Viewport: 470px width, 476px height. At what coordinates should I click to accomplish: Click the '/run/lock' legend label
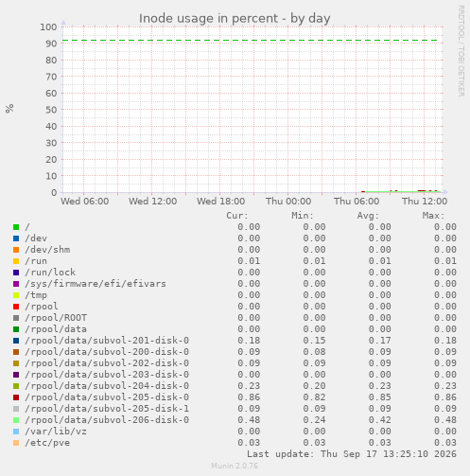coord(50,273)
